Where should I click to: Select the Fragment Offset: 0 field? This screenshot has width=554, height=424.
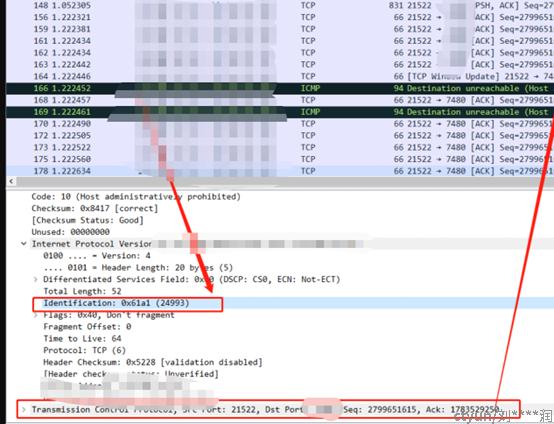pyautogui.click(x=87, y=327)
